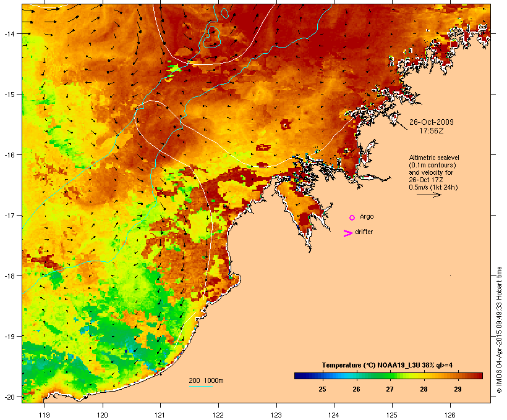Click the 'drifter' legend label
This screenshot has width=507, height=420.
click(x=364, y=232)
